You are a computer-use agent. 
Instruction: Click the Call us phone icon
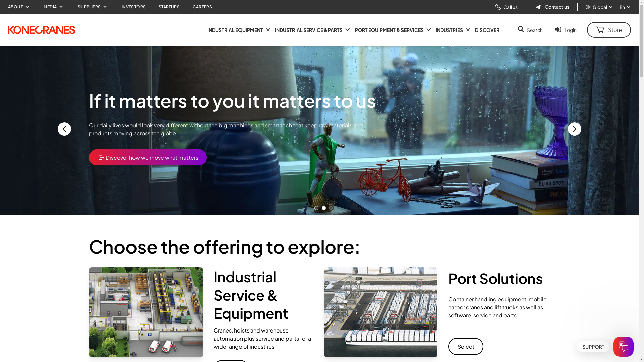tap(498, 7)
